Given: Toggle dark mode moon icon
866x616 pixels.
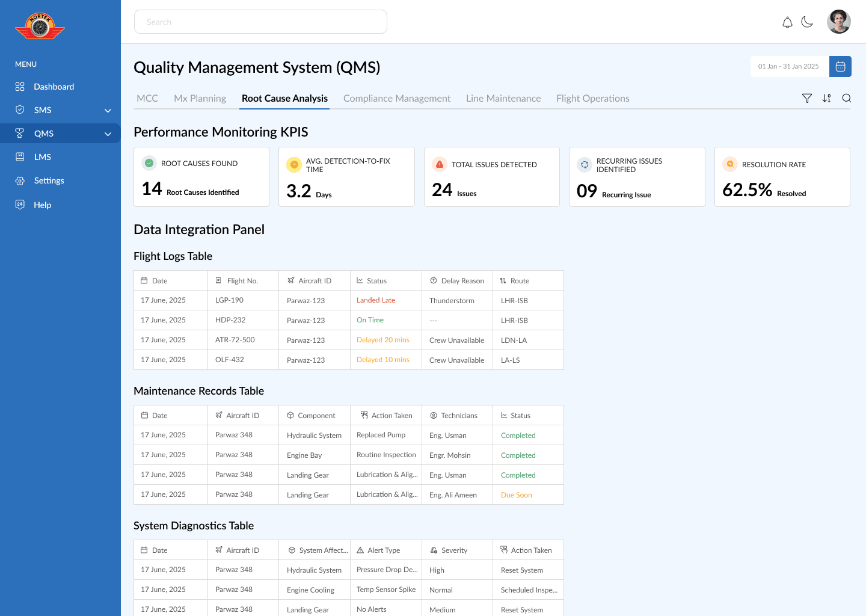Looking at the screenshot, I should tap(807, 22).
